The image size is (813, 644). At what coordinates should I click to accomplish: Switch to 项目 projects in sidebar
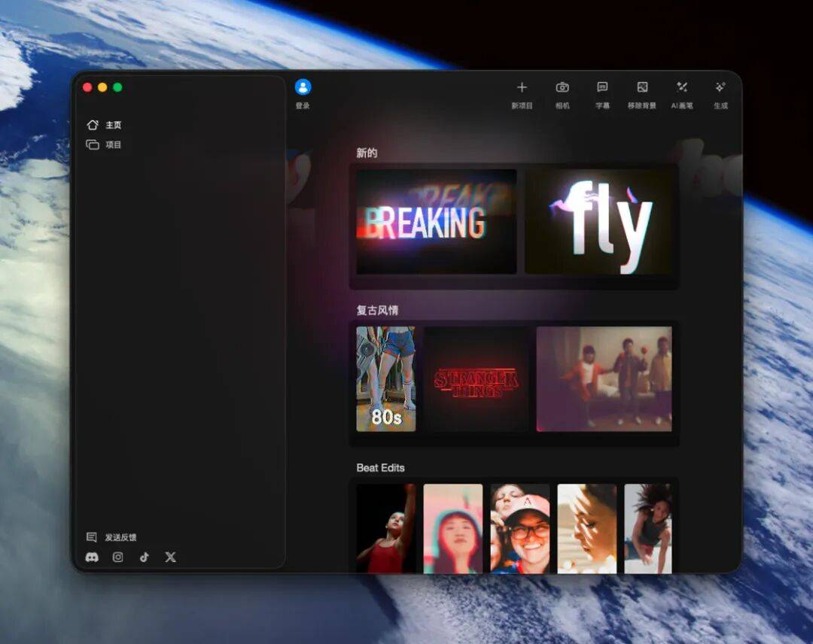click(x=104, y=144)
